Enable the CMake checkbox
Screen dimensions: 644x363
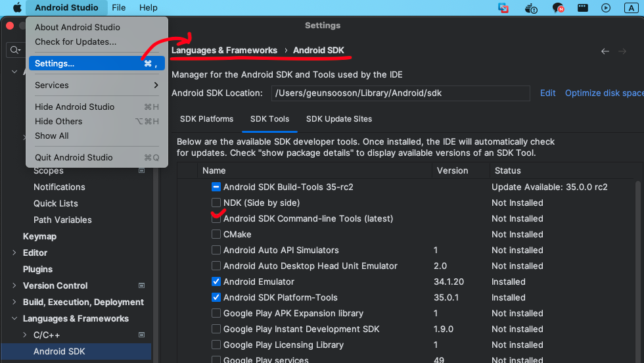pos(216,234)
